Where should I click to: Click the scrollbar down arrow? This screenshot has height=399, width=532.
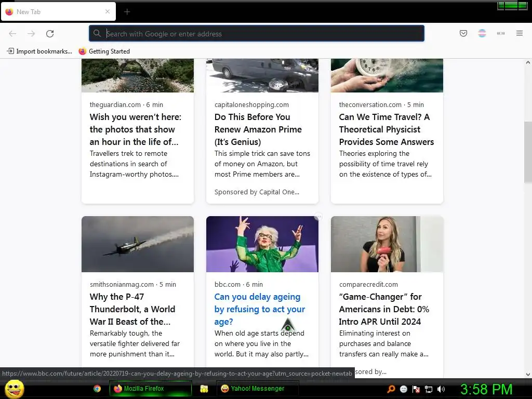coord(528,375)
